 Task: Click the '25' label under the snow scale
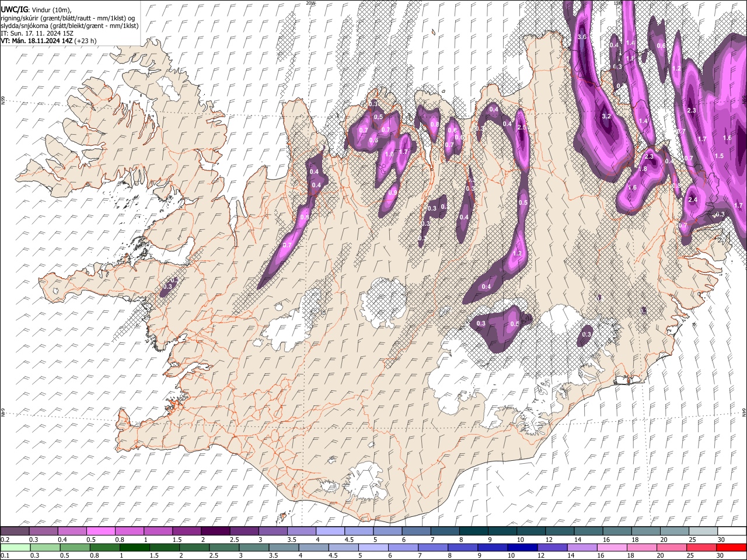click(692, 540)
